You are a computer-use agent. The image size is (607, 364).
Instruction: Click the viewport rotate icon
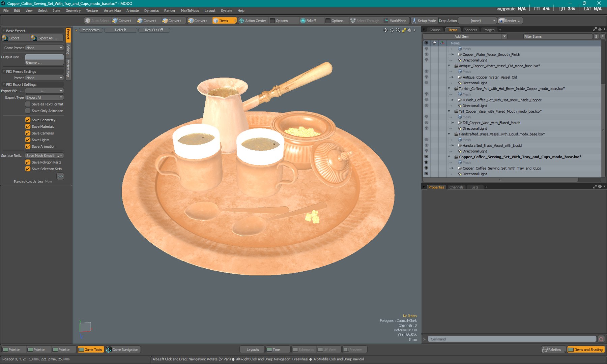(392, 30)
